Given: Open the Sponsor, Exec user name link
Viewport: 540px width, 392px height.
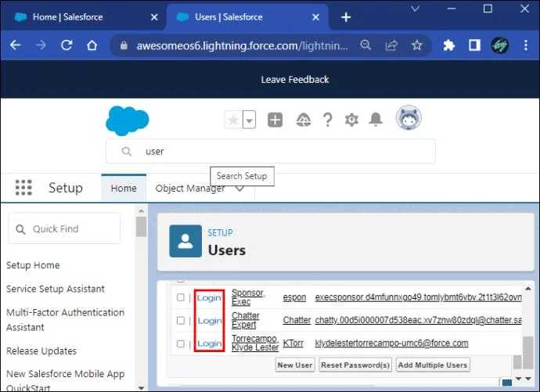Looking at the screenshot, I should click(248, 297).
